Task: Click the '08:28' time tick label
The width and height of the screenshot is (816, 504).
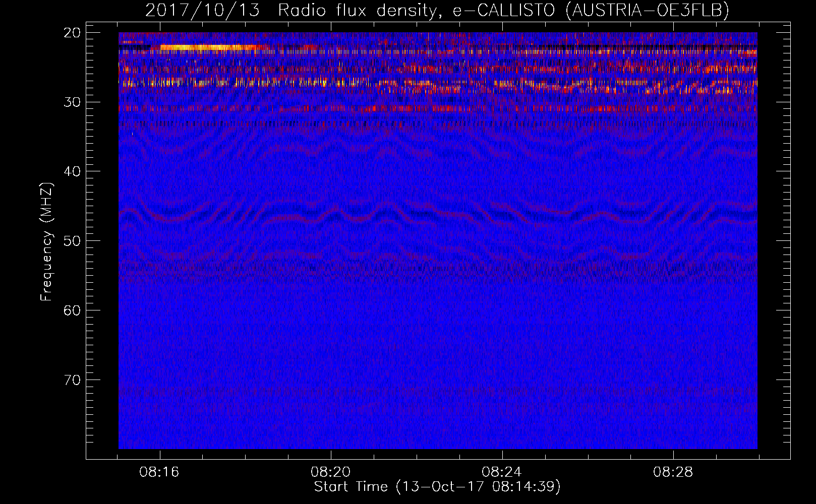Action: pos(673,472)
